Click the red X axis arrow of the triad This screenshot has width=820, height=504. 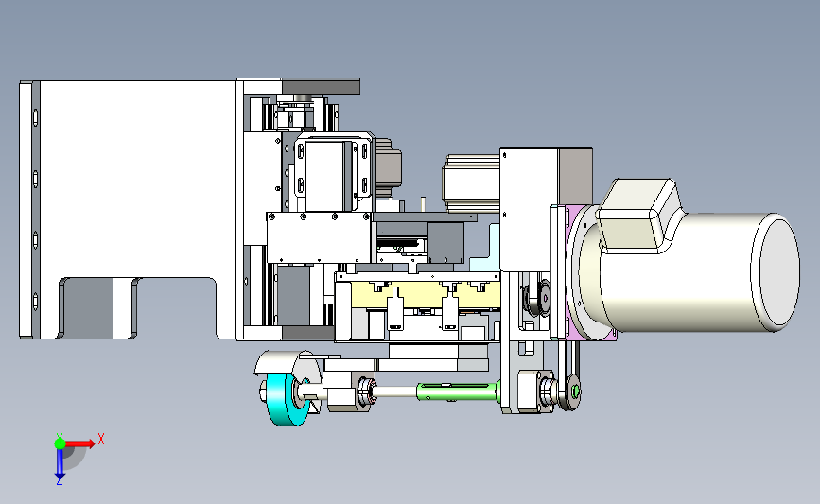(x=80, y=444)
